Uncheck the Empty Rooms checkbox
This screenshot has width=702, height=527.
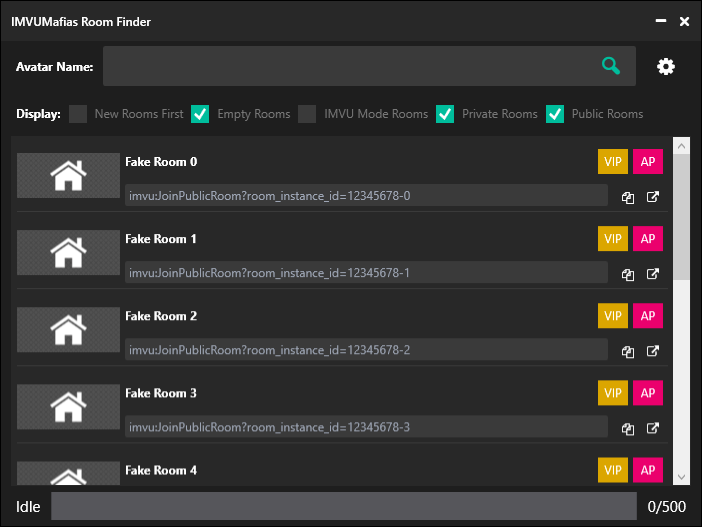coord(200,114)
